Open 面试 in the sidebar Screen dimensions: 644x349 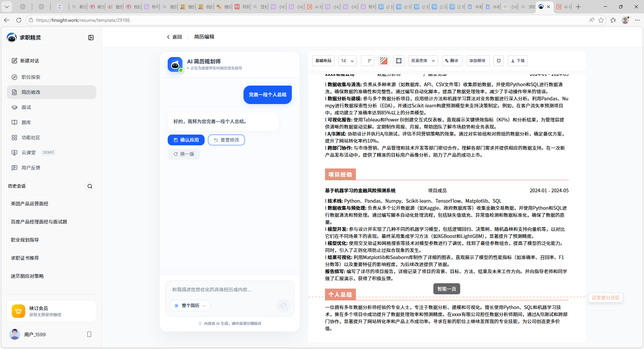[x=51, y=107]
